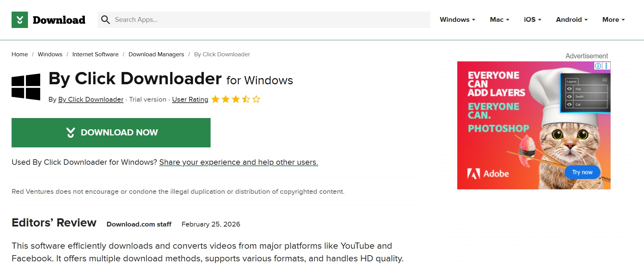Open the share your experience link
This screenshot has height=277, width=644.
(x=238, y=162)
